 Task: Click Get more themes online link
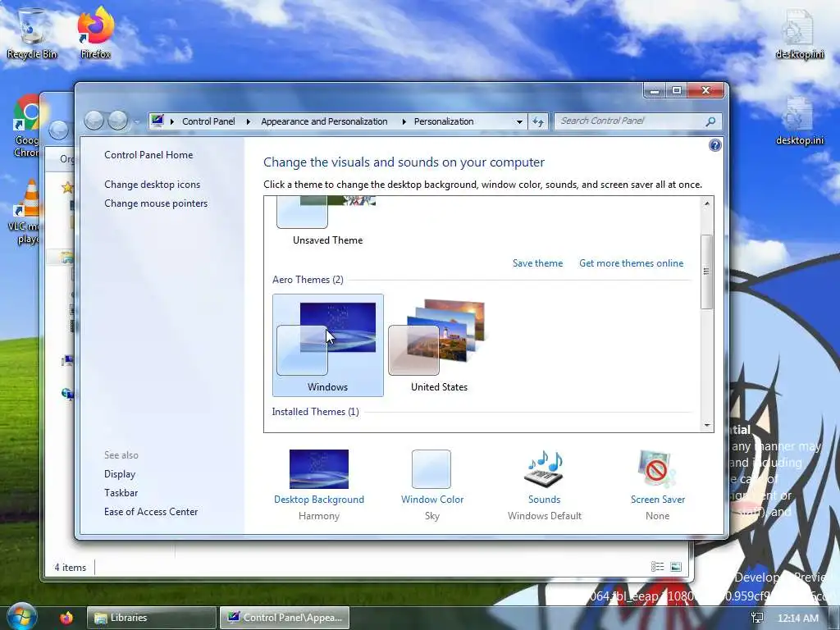631,263
